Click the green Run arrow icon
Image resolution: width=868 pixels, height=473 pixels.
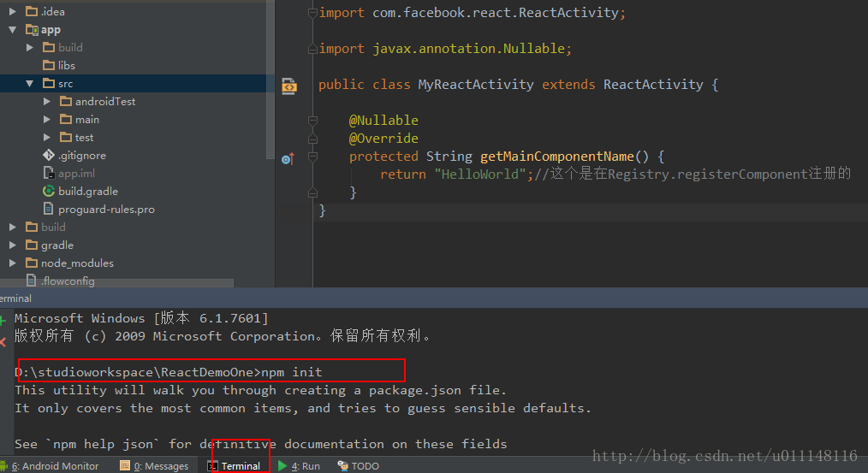click(282, 466)
